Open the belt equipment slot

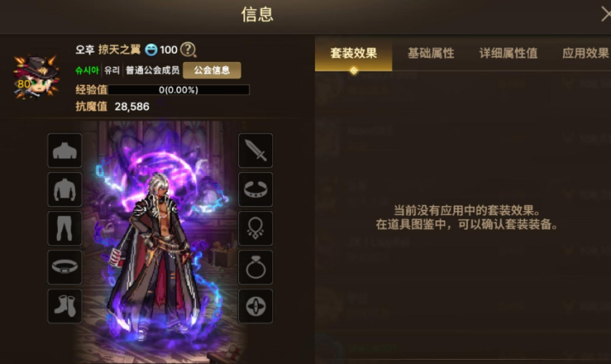(x=65, y=267)
